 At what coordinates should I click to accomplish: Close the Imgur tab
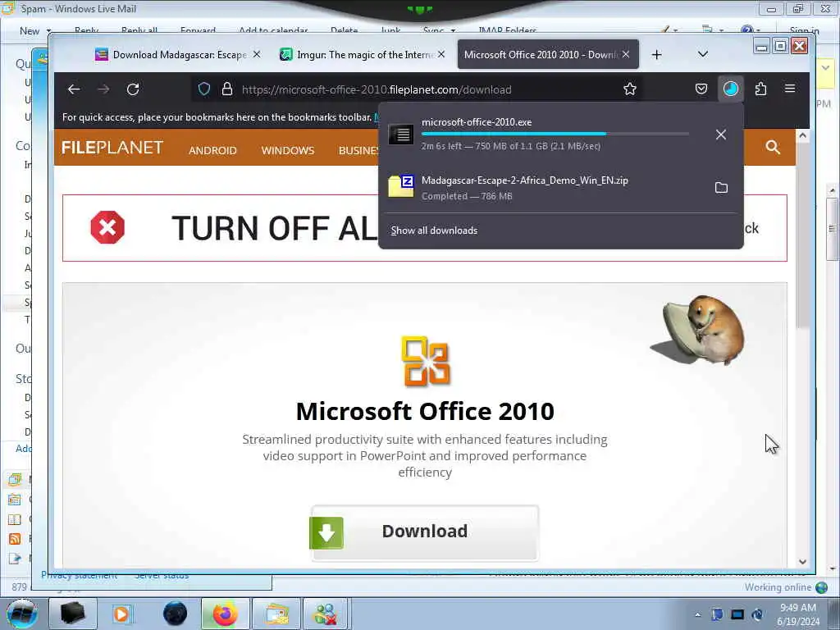pyautogui.click(x=441, y=54)
